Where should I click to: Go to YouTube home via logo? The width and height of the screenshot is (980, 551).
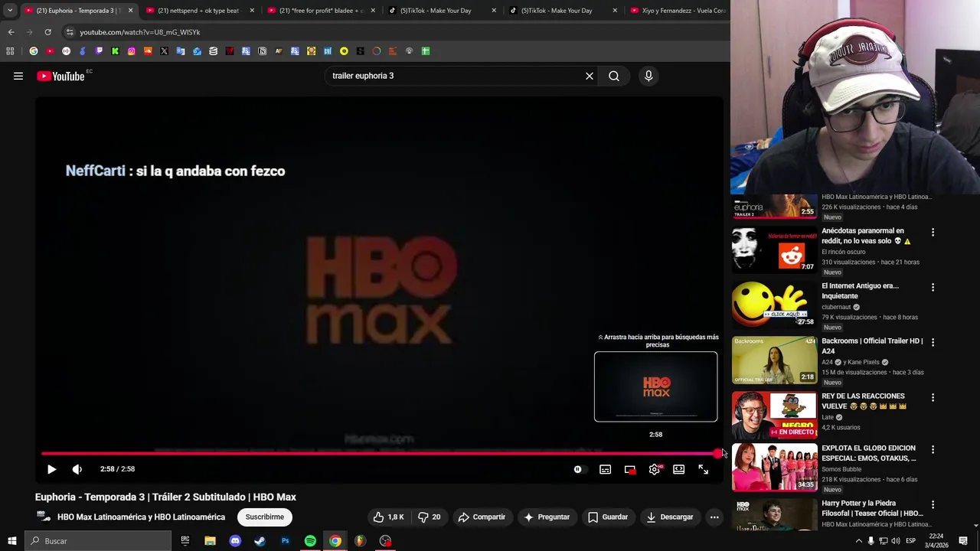point(60,76)
